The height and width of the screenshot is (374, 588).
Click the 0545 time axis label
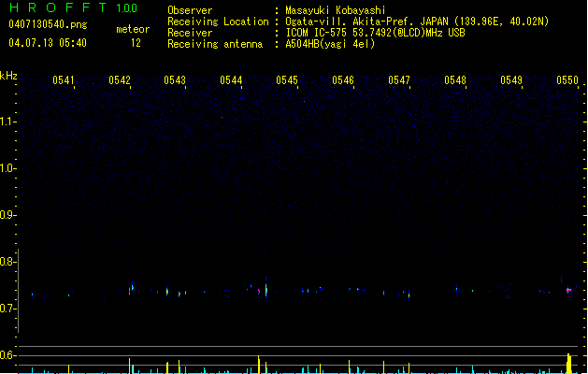[x=287, y=80]
